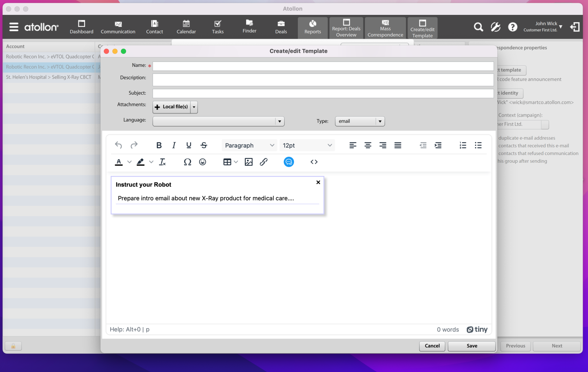588x372 pixels.
Task: Open the Communication tab
Action: tap(118, 27)
